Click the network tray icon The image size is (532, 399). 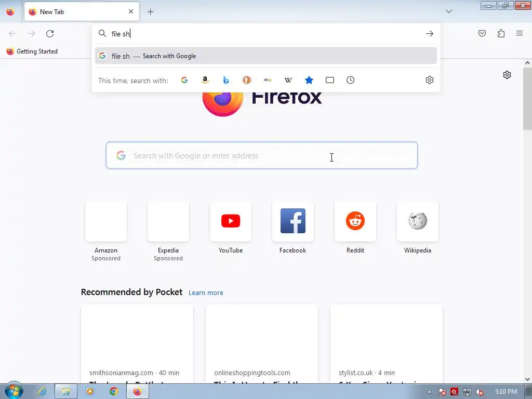[467, 392]
